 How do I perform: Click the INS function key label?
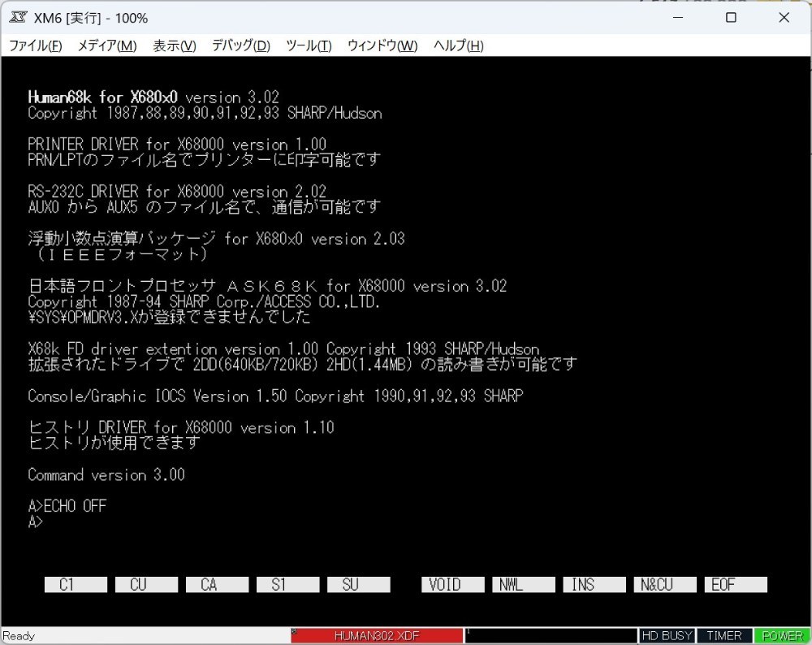594,584
